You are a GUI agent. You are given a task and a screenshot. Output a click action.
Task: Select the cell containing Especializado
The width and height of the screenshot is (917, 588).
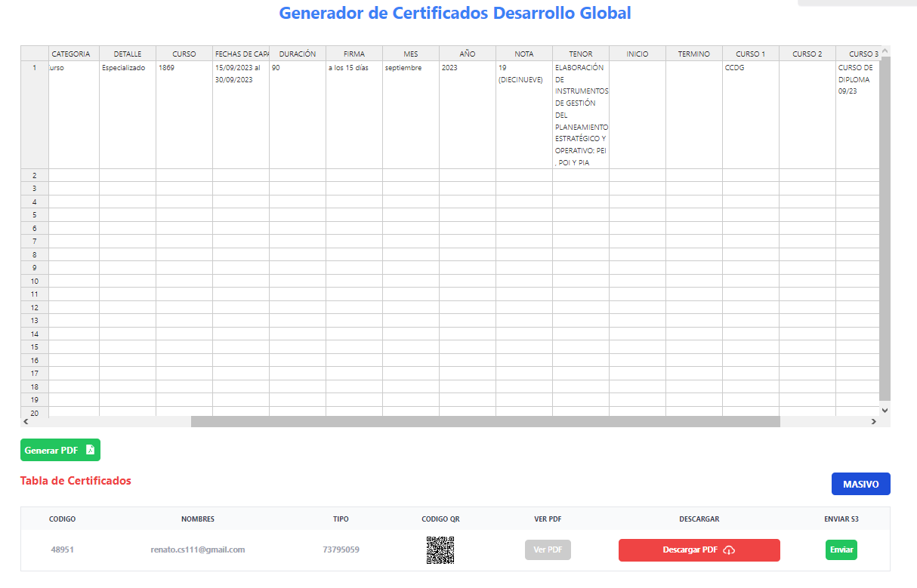pos(127,67)
